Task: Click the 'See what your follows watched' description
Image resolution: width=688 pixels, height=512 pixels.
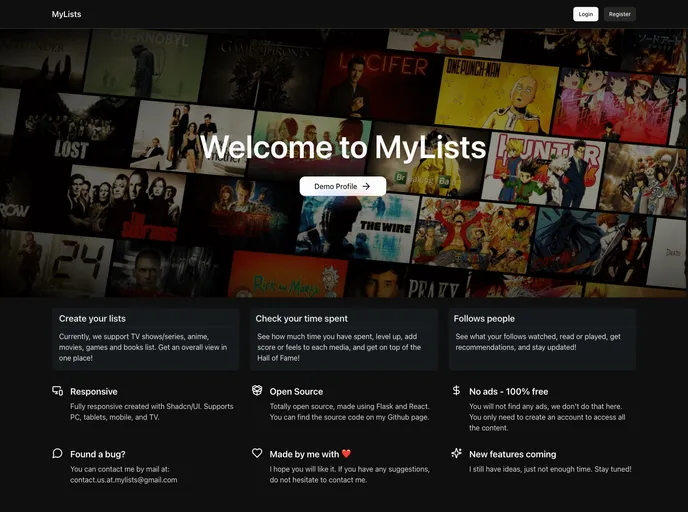Action: [538, 342]
